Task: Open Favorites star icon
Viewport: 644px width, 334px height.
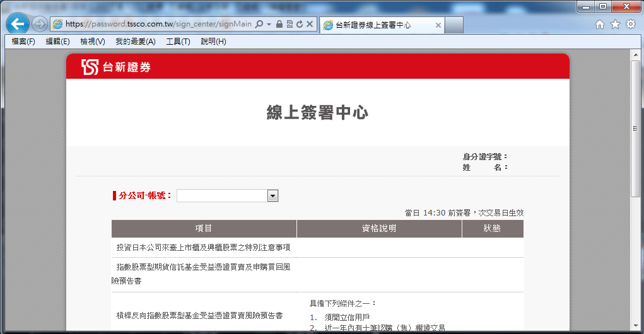Action: pyautogui.click(x=615, y=25)
